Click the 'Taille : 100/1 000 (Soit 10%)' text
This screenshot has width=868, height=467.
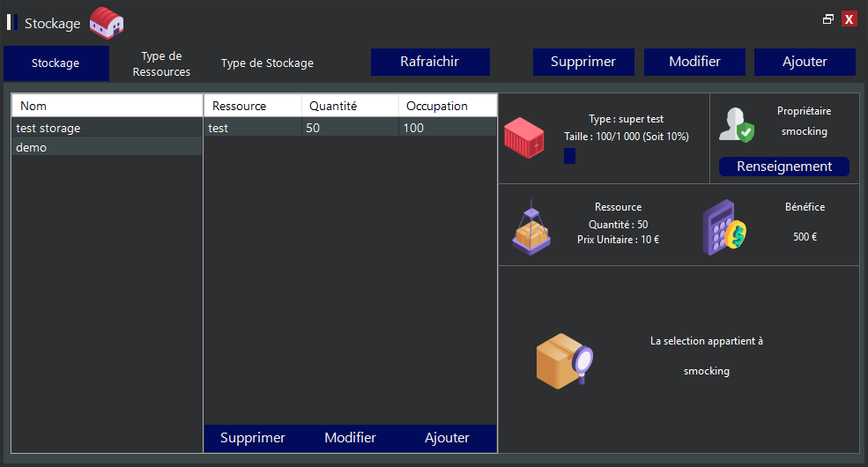(x=626, y=136)
